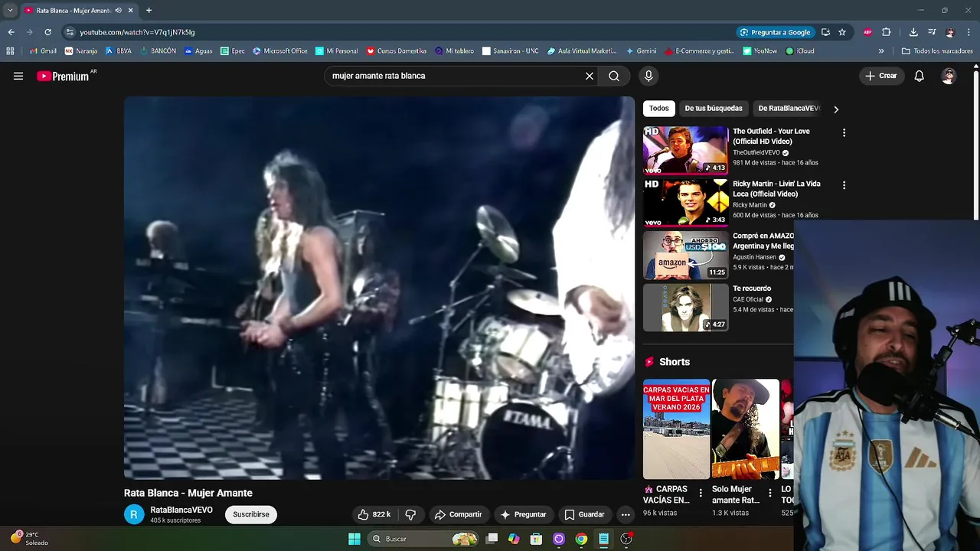Open the Notepad taskbar icon
980x551 pixels.
(x=603, y=539)
